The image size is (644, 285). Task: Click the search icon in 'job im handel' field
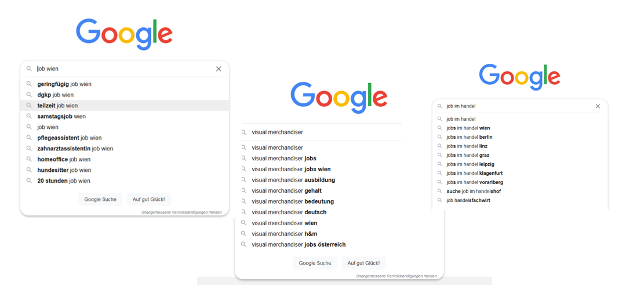pos(440,106)
